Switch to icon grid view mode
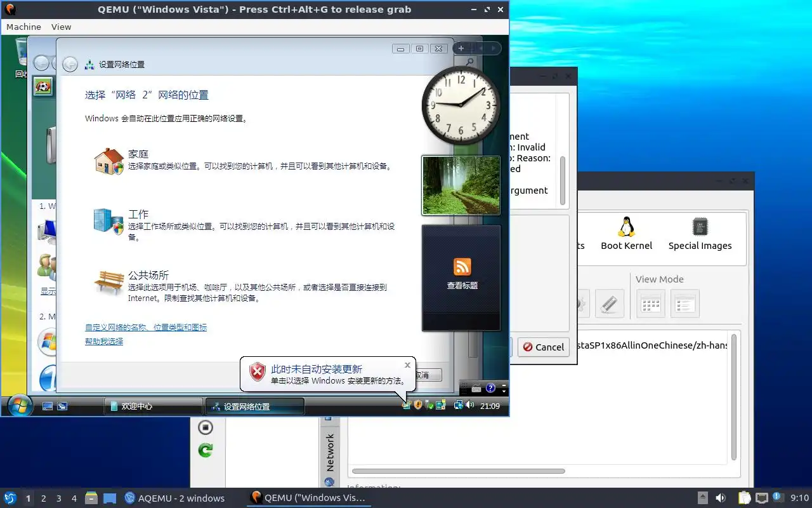812x508 pixels. click(x=650, y=304)
